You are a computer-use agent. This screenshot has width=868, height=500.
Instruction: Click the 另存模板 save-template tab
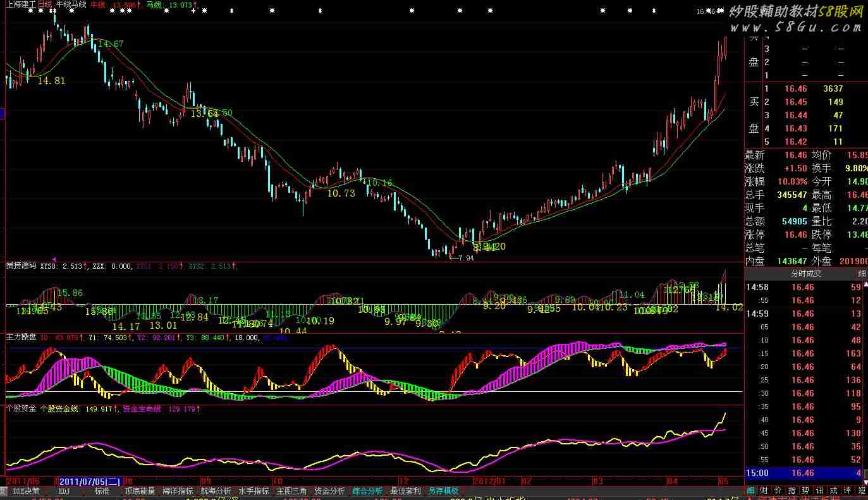[443, 491]
